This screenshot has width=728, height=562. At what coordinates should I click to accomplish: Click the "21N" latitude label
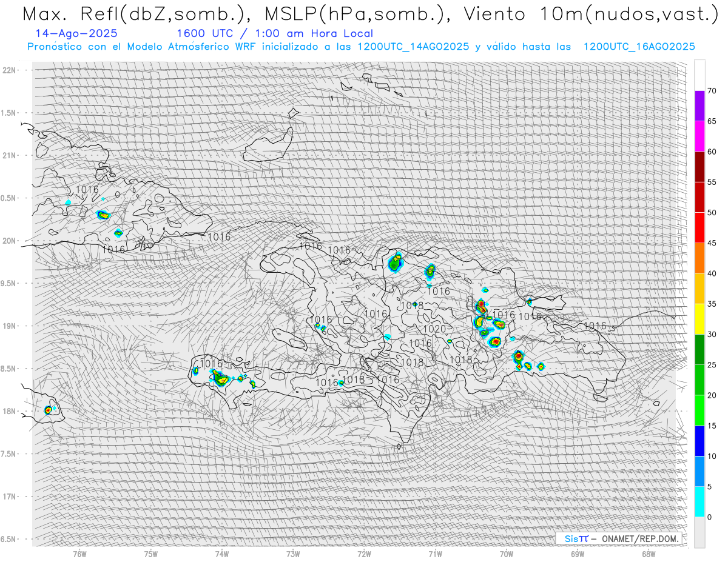coord(10,155)
